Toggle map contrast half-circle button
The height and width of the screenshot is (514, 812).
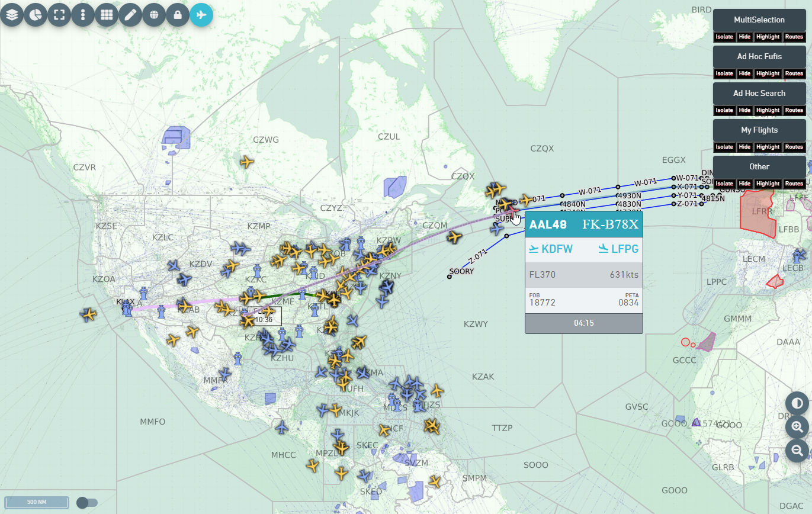point(797,403)
